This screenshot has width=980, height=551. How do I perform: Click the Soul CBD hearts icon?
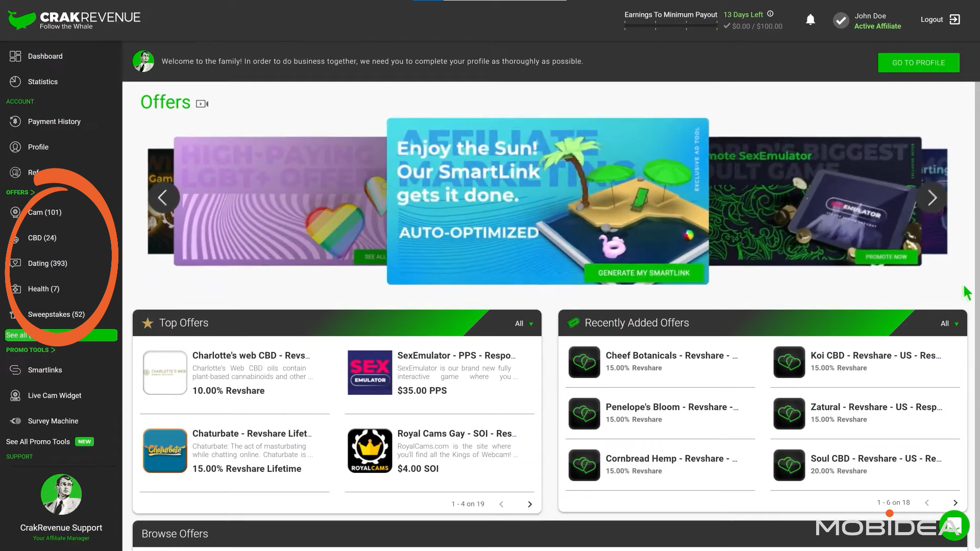click(789, 465)
